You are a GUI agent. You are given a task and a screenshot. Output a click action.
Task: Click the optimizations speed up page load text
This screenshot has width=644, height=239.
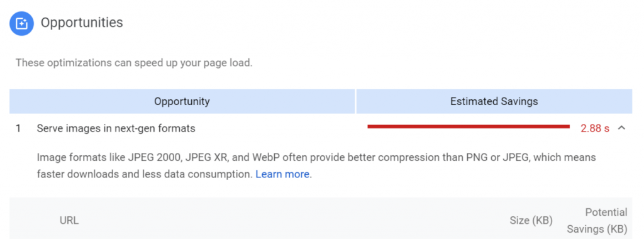click(x=134, y=64)
